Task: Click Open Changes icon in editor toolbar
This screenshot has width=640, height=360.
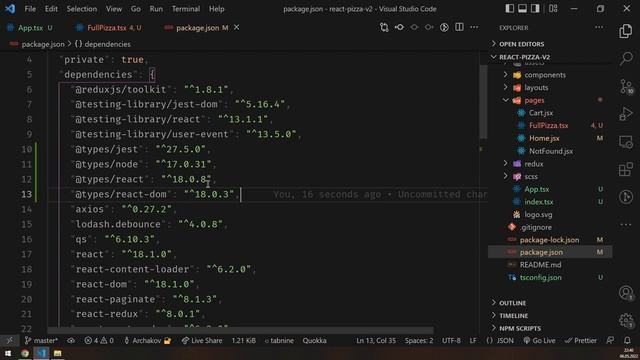Action: pos(384,27)
